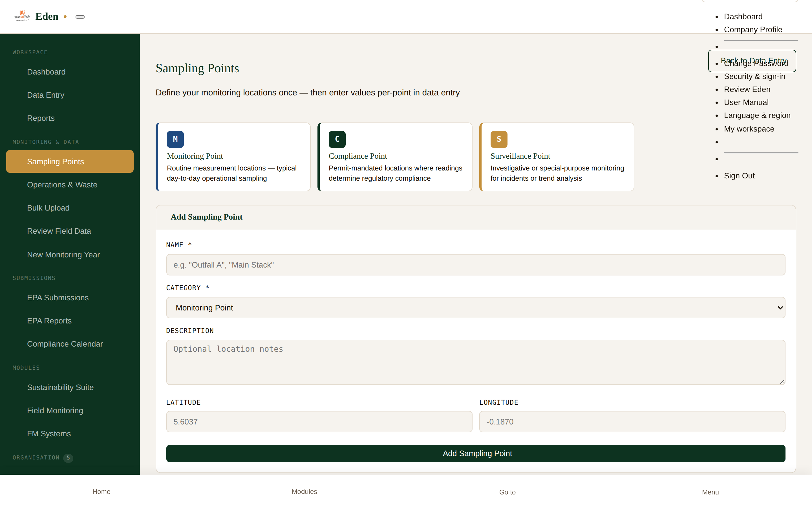The height and width of the screenshot is (508, 812).
Task: Open the User Manual link
Action: pyautogui.click(x=746, y=102)
